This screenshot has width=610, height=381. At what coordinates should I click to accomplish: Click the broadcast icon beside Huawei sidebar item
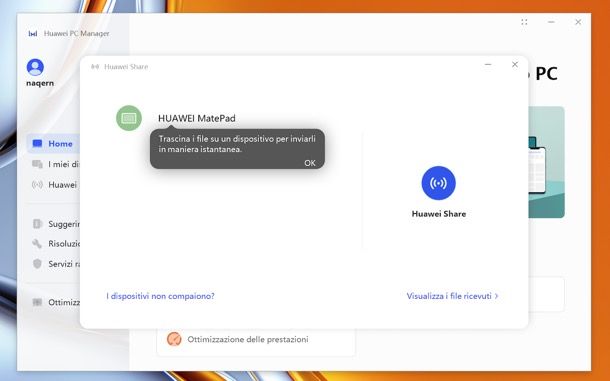click(x=37, y=185)
